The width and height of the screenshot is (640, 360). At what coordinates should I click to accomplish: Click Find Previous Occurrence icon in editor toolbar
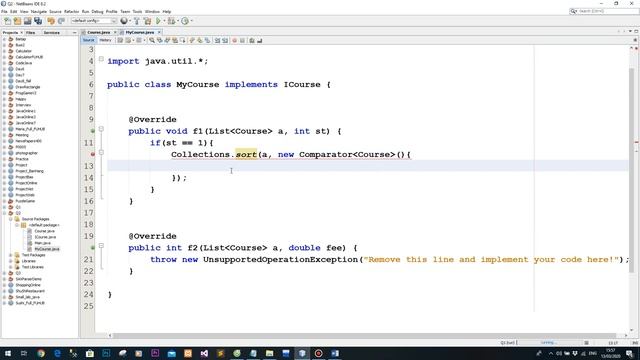(x=160, y=40)
